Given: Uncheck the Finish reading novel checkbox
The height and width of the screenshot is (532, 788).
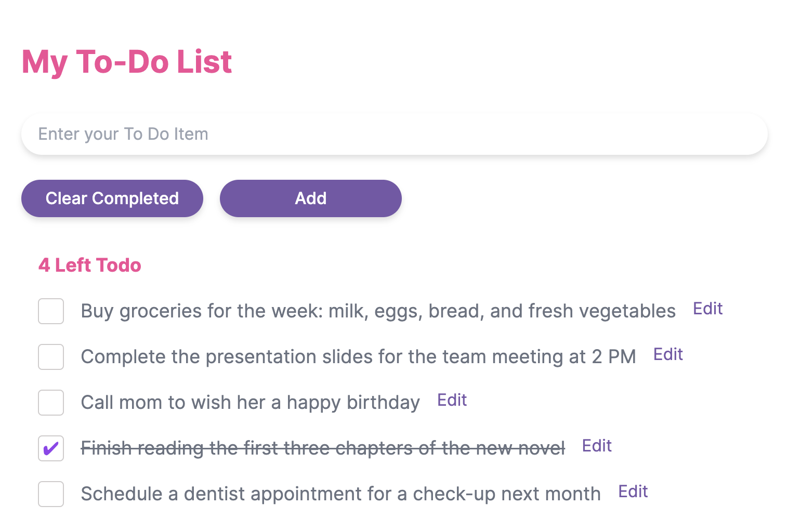Looking at the screenshot, I should tap(51, 448).
